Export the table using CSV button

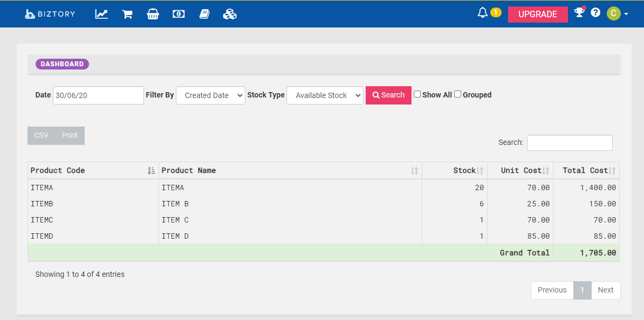(42, 136)
